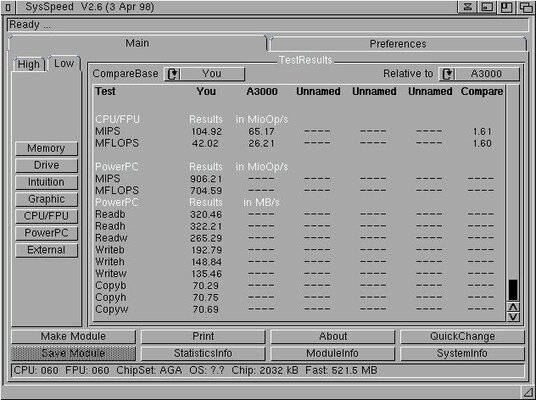Click the A3000 MFLOPS value 26.21
This screenshot has height=400, width=536.
coord(262,143)
